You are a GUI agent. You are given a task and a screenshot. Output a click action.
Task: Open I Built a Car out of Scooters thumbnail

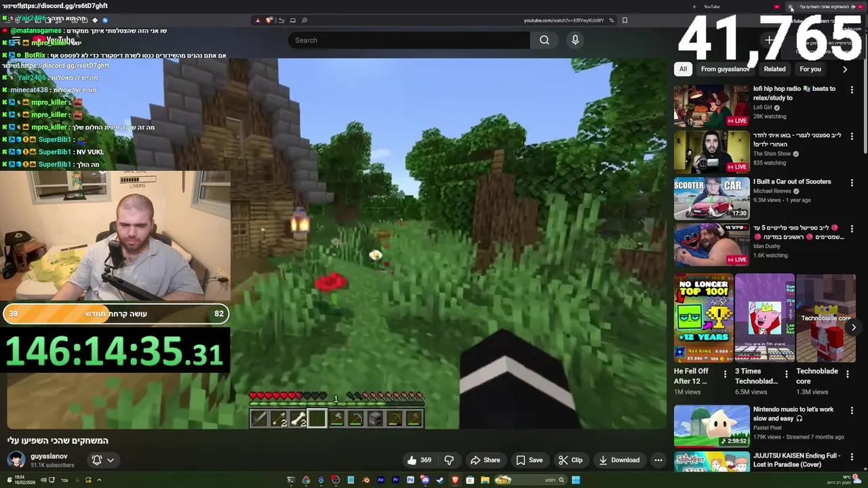(711, 199)
